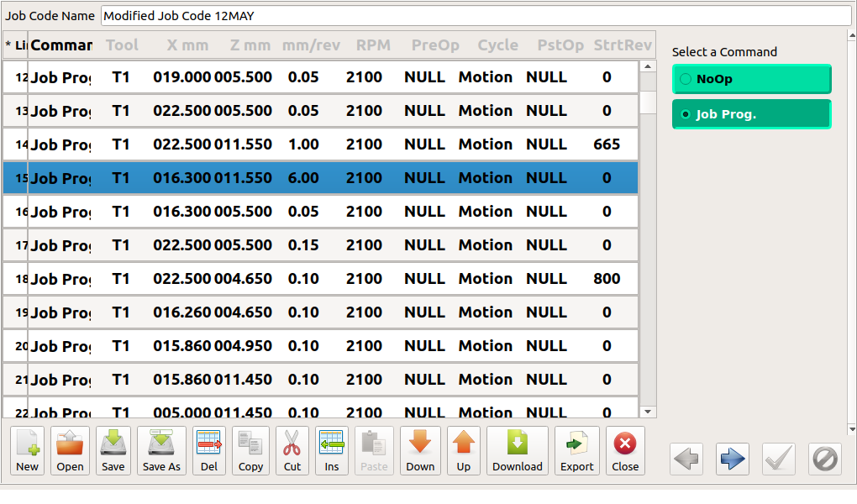Open a job code file

pyautogui.click(x=70, y=450)
